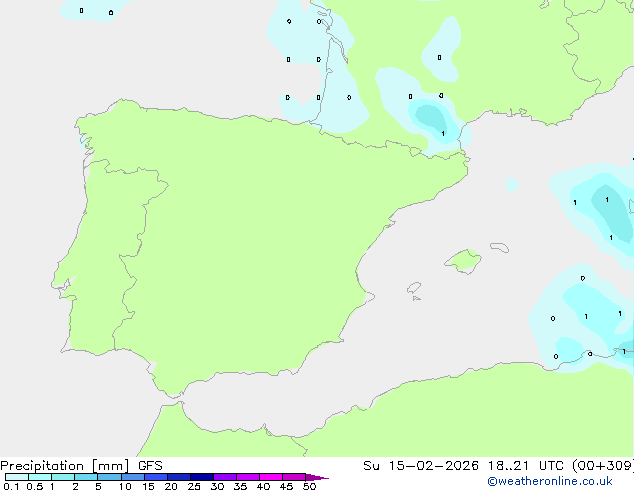Select the legend swatch between 2 and 5
This screenshot has height=490, width=634.
pos(86,477)
